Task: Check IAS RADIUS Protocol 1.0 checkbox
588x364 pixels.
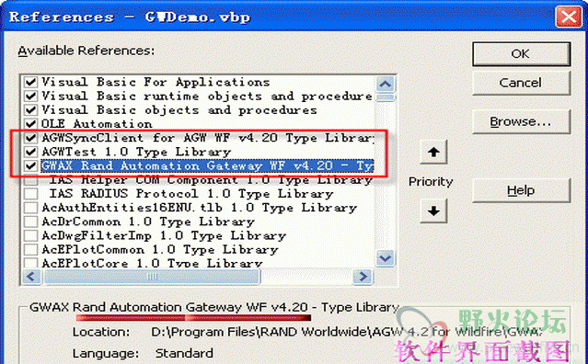Action: click(x=30, y=194)
